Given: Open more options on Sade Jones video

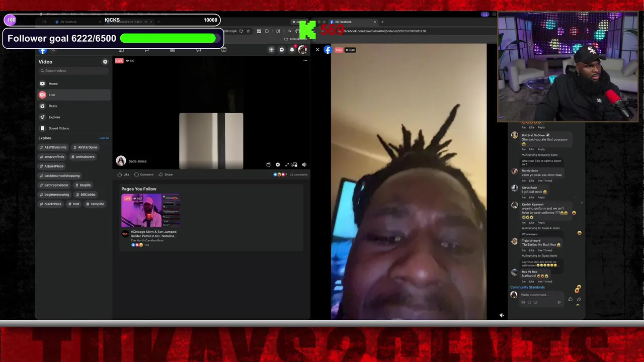Looking at the screenshot, I should pyautogui.click(x=305, y=60).
